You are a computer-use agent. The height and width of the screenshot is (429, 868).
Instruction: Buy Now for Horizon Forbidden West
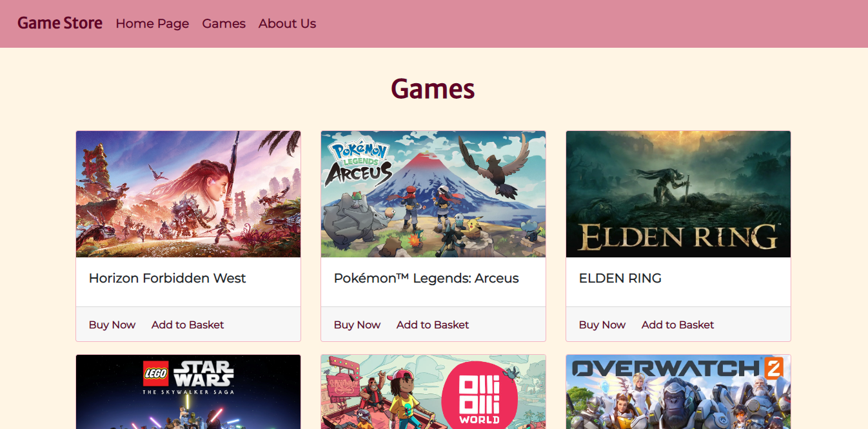[x=112, y=324]
